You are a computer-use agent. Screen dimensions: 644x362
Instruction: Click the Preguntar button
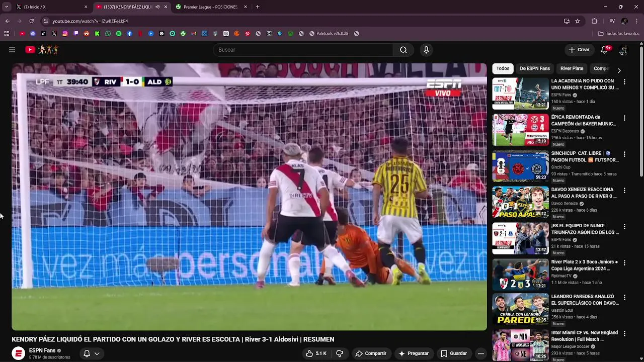[413, 353]
